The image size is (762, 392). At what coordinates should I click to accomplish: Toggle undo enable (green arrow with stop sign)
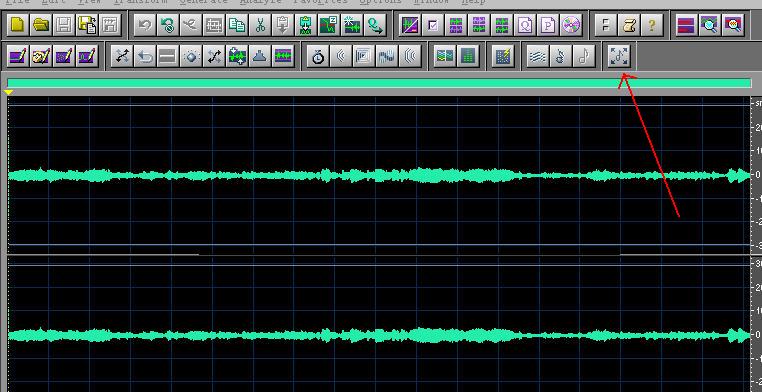tap(168, 25)
